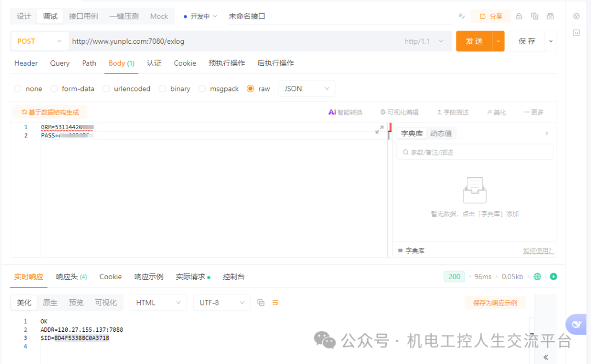Open the floating assistant bubble icon

pos(576,324)
